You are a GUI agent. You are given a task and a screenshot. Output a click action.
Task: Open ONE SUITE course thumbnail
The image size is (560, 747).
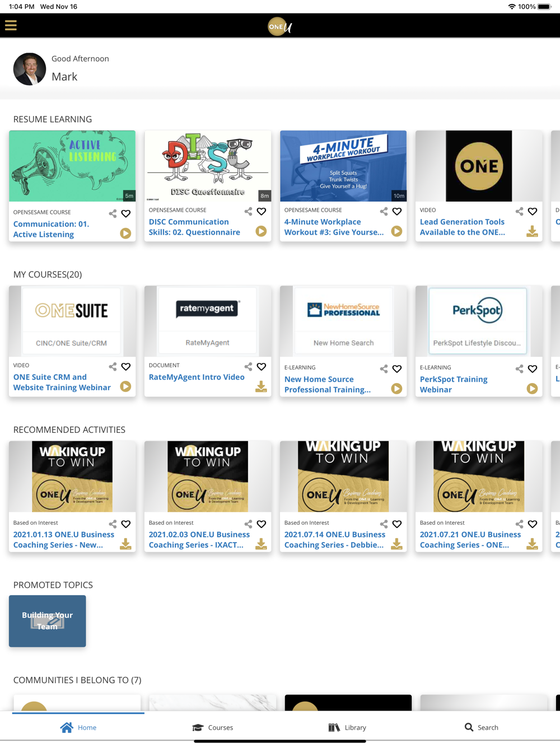pyautogui.click(x=72, y=321)
